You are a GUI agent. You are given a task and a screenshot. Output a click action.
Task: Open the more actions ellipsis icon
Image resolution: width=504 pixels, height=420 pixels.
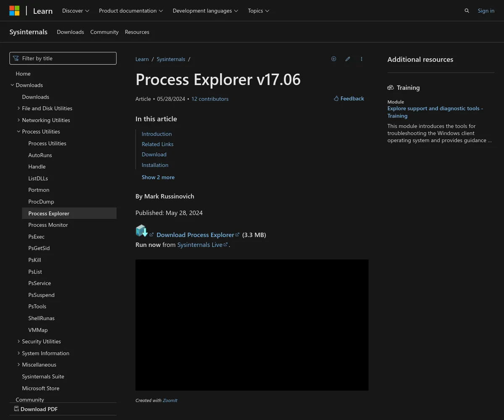click(361, 59)
